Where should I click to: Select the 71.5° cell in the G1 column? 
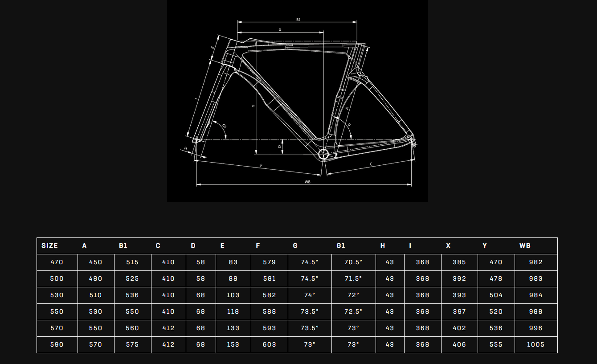[x=353, y=278]
